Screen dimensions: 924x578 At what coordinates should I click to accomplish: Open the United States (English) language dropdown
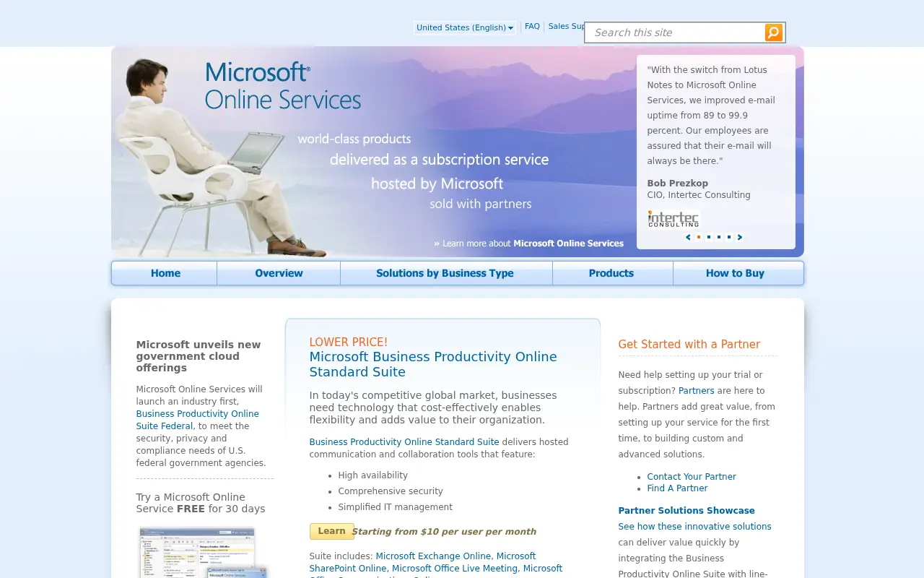coord(465,27)
